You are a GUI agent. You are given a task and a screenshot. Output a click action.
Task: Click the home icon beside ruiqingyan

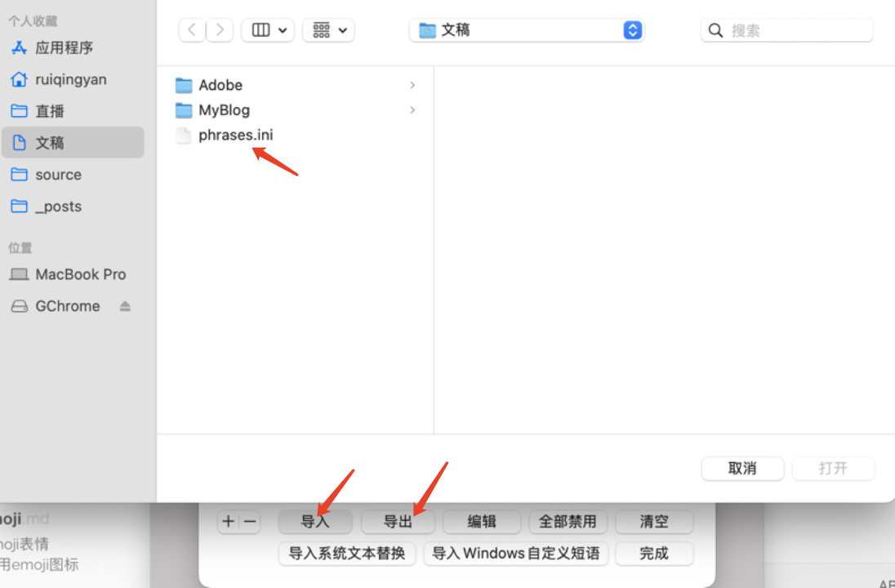(x=19, y=79)
